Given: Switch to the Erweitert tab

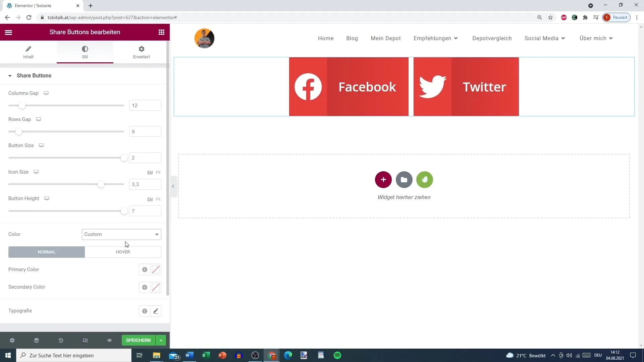Looking at the screenshot, I should pos(142,52).
